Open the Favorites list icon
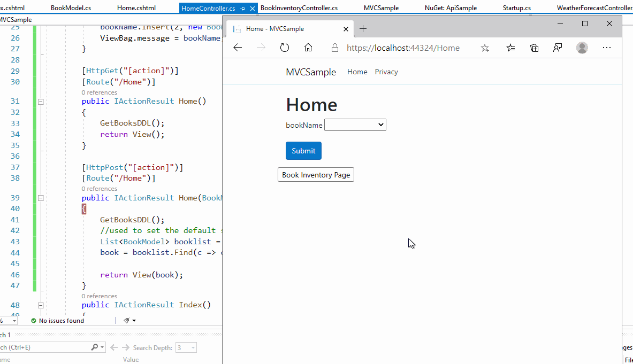633x364 pixels. (x=510, y=48)
